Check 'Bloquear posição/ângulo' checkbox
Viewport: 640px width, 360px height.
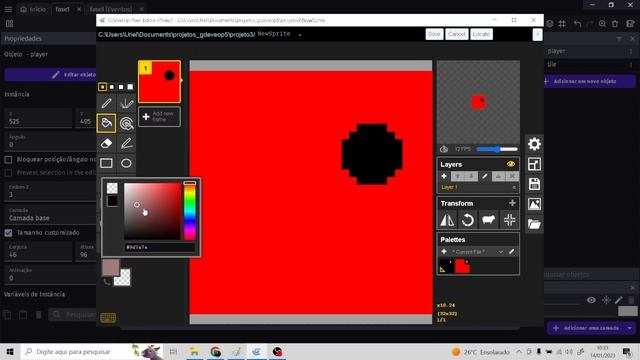8,160
